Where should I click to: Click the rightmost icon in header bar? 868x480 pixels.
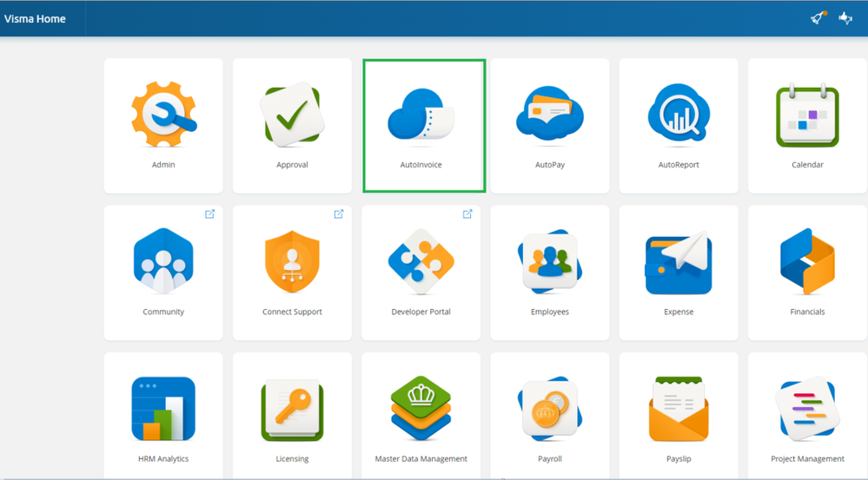pos(845,18)
